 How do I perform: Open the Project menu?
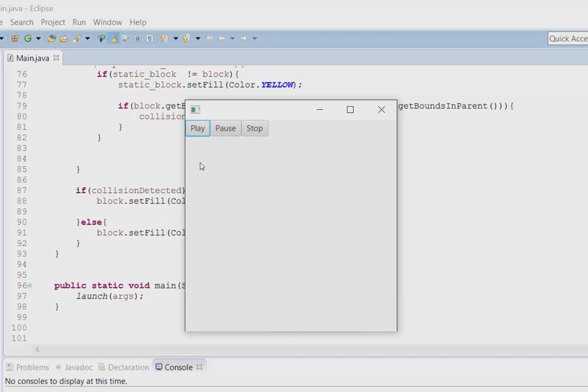coord(53,22)
